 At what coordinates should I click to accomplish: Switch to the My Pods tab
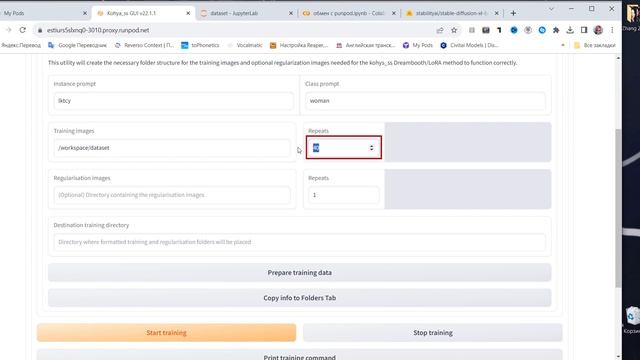(x=41, y=13)
